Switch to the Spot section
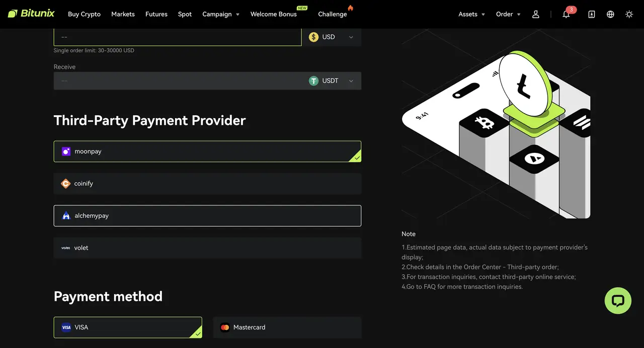The height and width of the screenshot is (348, 644). pyautogui.click(x=185, y=14)
